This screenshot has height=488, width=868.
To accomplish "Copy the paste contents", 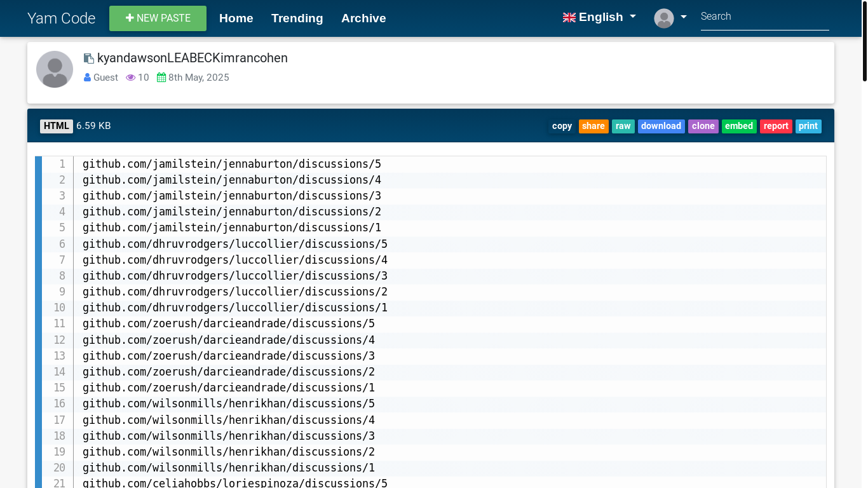I will 562,126.
